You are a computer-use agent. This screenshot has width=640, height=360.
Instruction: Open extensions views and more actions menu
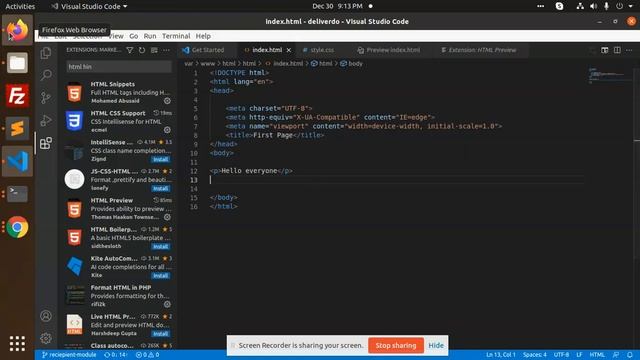pos(166,50)
